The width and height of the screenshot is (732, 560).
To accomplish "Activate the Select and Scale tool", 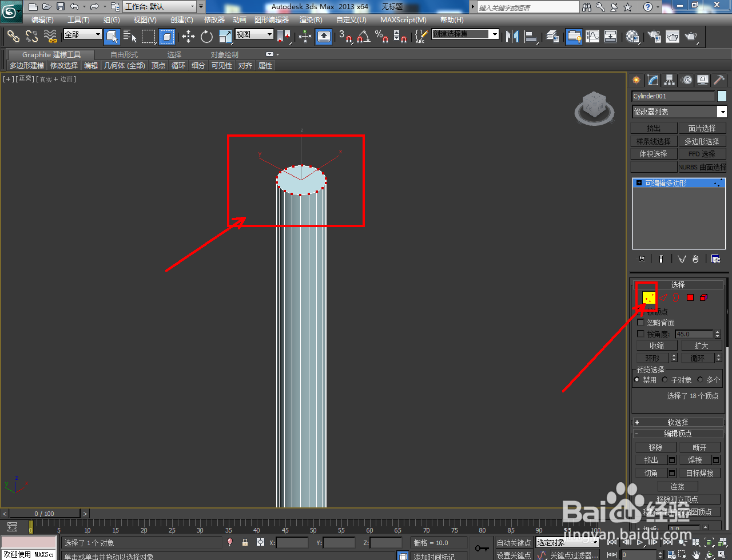I will (x=224, y=37).
